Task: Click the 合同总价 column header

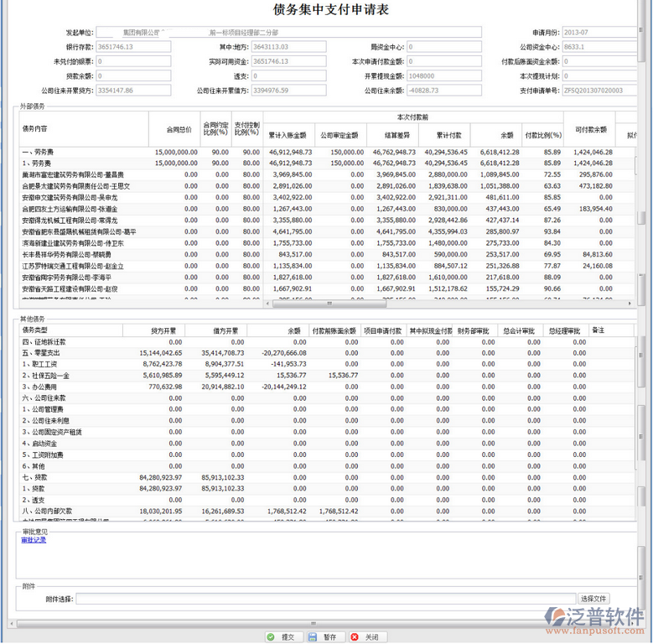Action: click(179, 130)
